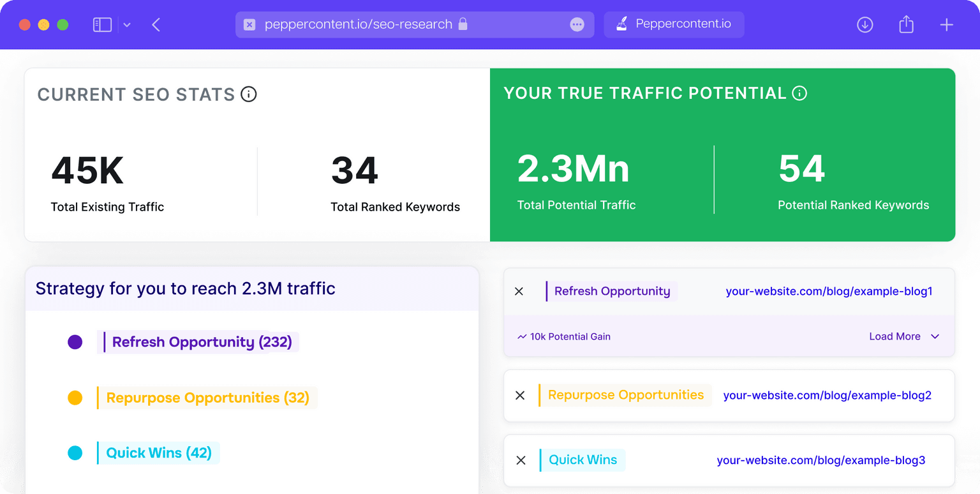
Task: Open the downloads icon
Action: tap(865, 25)
